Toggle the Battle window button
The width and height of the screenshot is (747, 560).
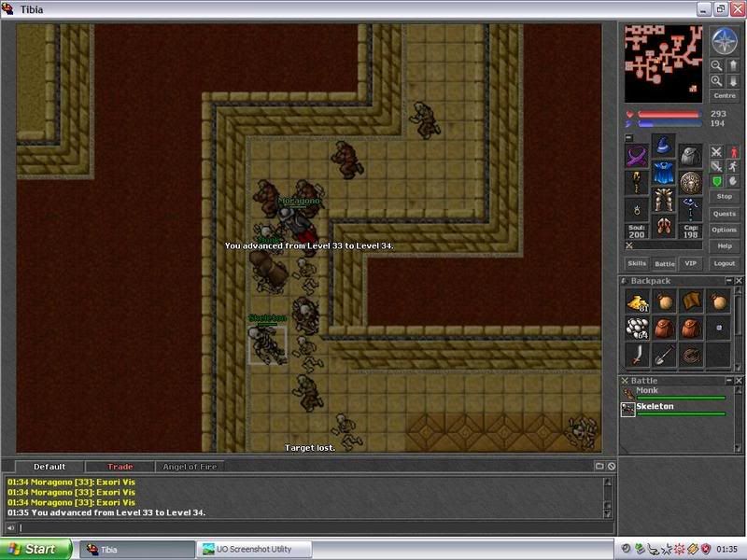point(664,263)
